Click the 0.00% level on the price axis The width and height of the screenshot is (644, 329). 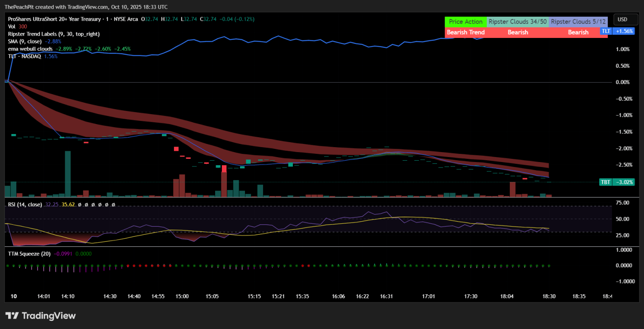[x=622, y=82]
